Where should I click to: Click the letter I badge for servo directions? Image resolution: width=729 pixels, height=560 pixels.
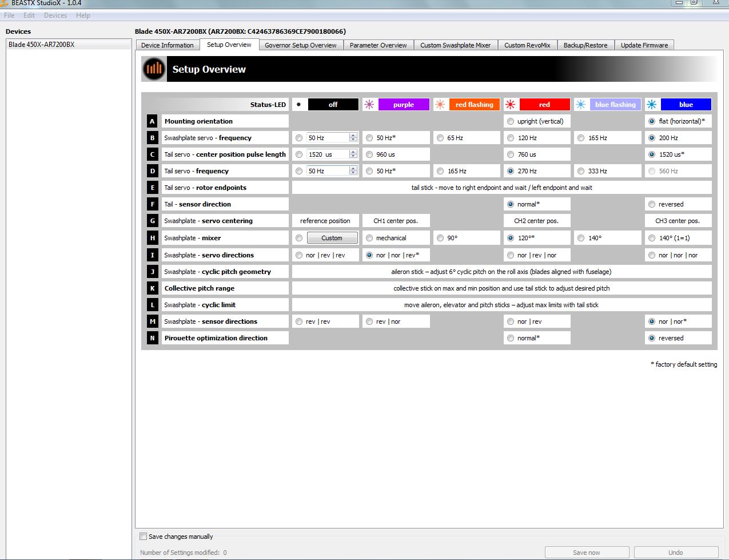152,255
